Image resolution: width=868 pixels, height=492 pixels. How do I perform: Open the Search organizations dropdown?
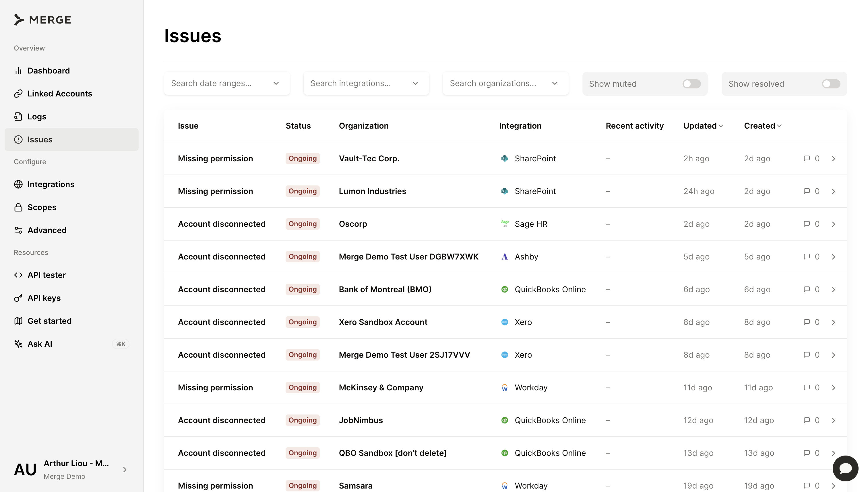click(505, 84)
